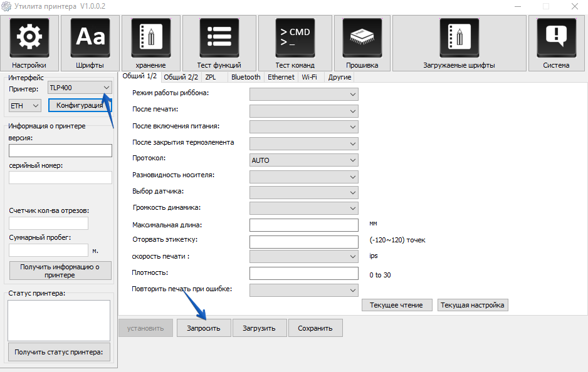Click the Максимальная длина input field
The height and width of the screenshot is (372, 588).
point(303,225)
